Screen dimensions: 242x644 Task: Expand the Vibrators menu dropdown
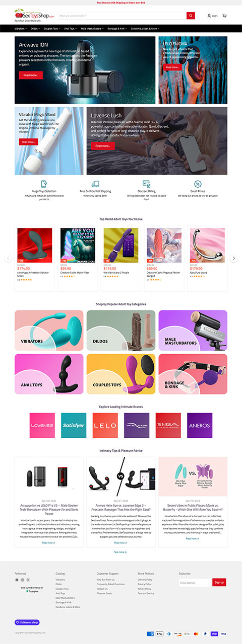(21, 29)
